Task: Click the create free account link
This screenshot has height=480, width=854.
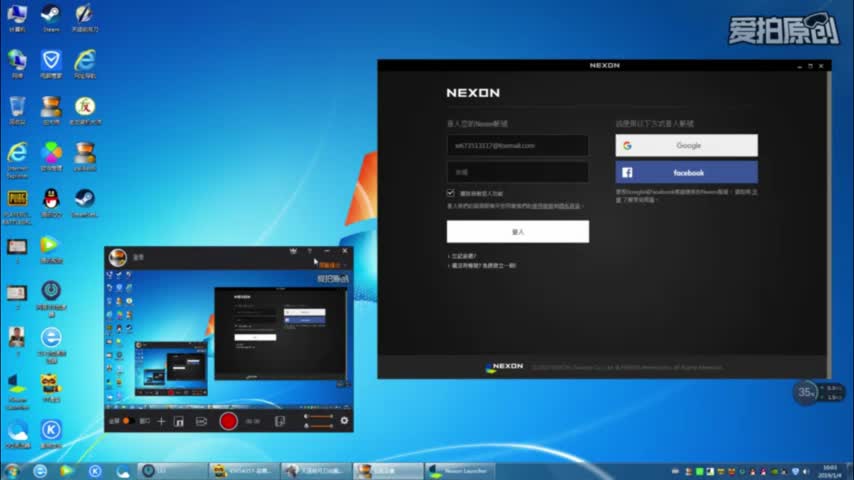Action: (x=485, y=266)
